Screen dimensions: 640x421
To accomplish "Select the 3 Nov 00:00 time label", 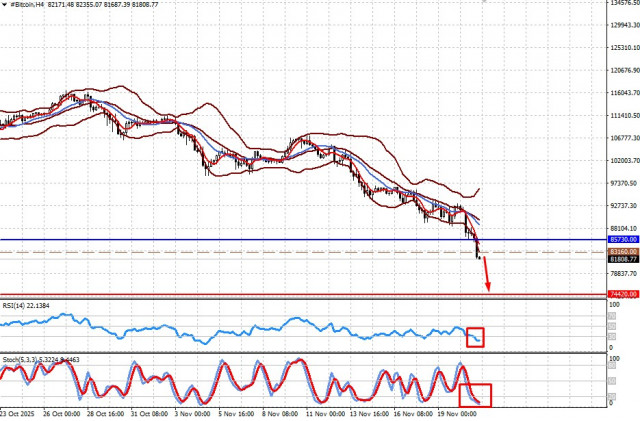I will click(192, 414).
